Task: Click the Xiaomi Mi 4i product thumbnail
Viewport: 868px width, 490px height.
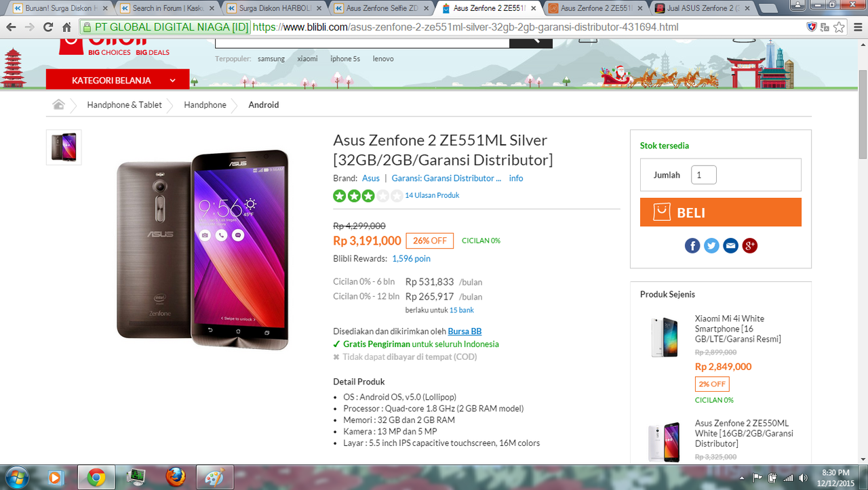Action: point(664,337)
